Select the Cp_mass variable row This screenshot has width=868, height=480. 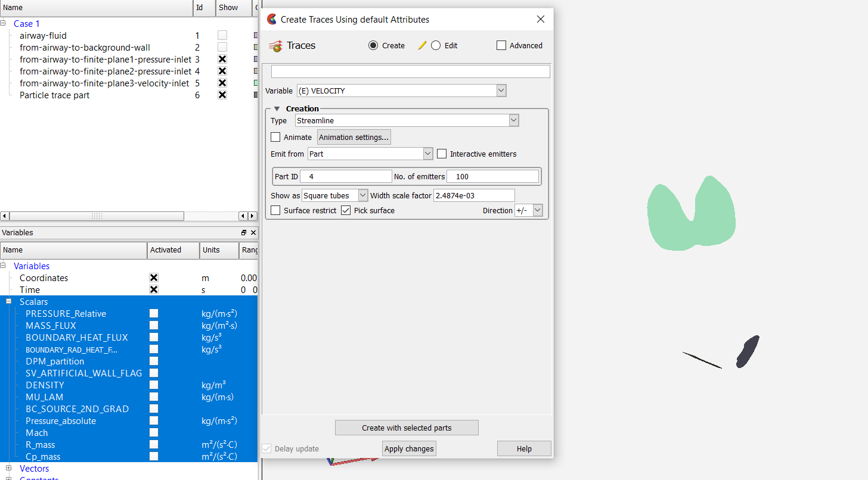click(x=129, y=457)
